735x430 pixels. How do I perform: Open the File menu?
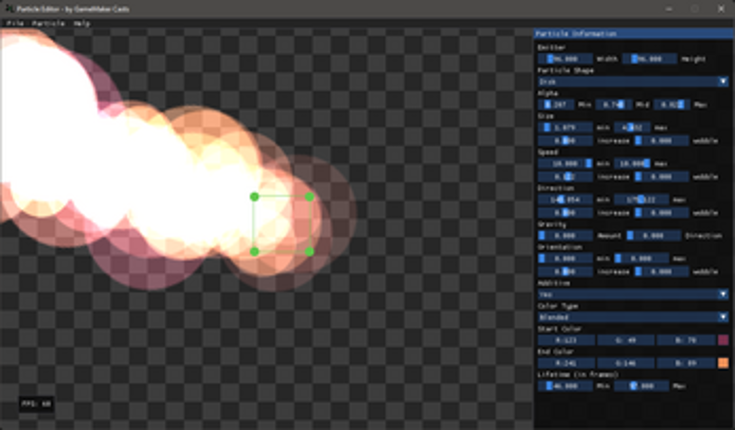click(15, 23)
